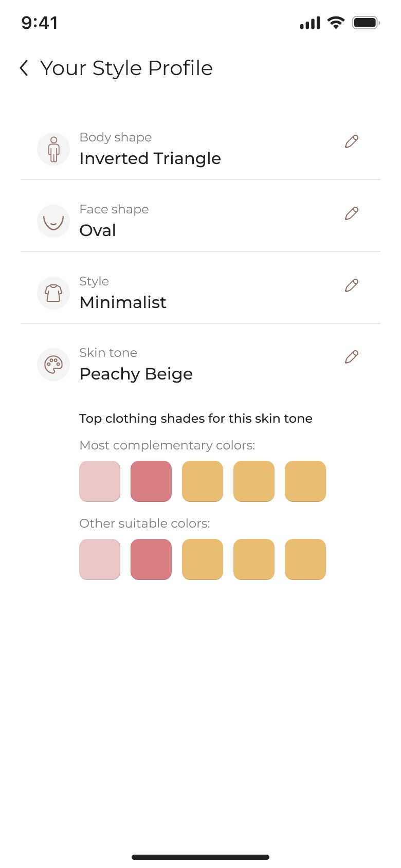Edit Body shape with the pencil icon
Viewport: 401px width, 868px height.
tap(352, 141)
